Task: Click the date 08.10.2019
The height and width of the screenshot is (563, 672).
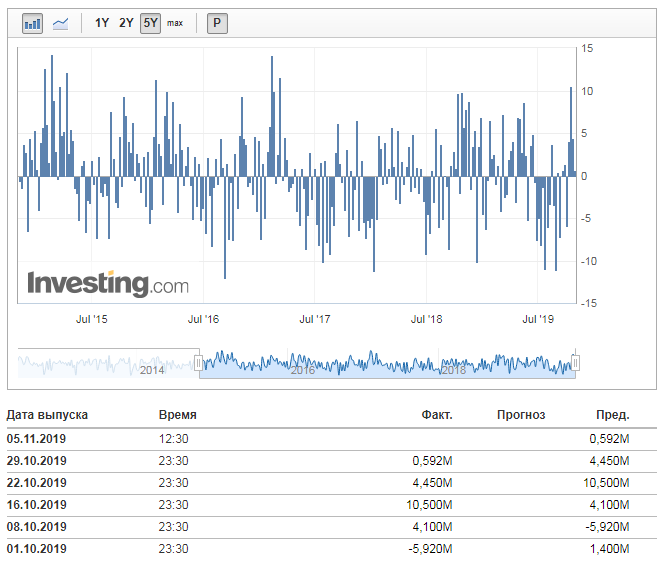Action: click(36, 527)
